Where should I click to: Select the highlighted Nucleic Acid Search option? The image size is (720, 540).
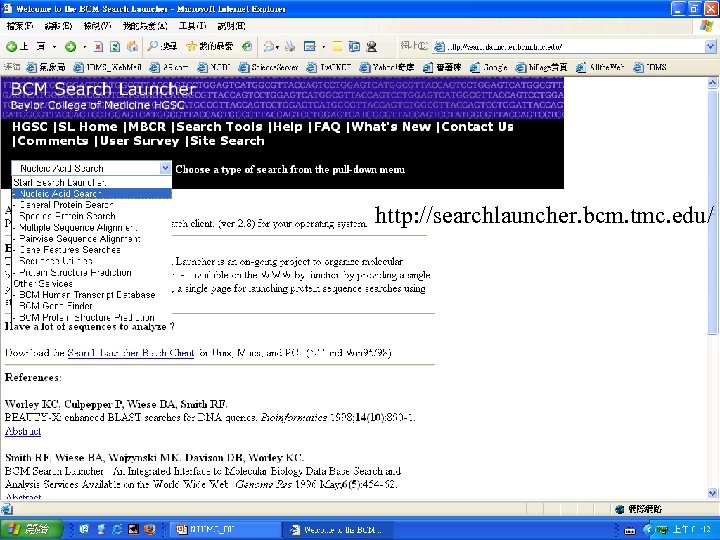pyautogui.click(x=92, y=194)
